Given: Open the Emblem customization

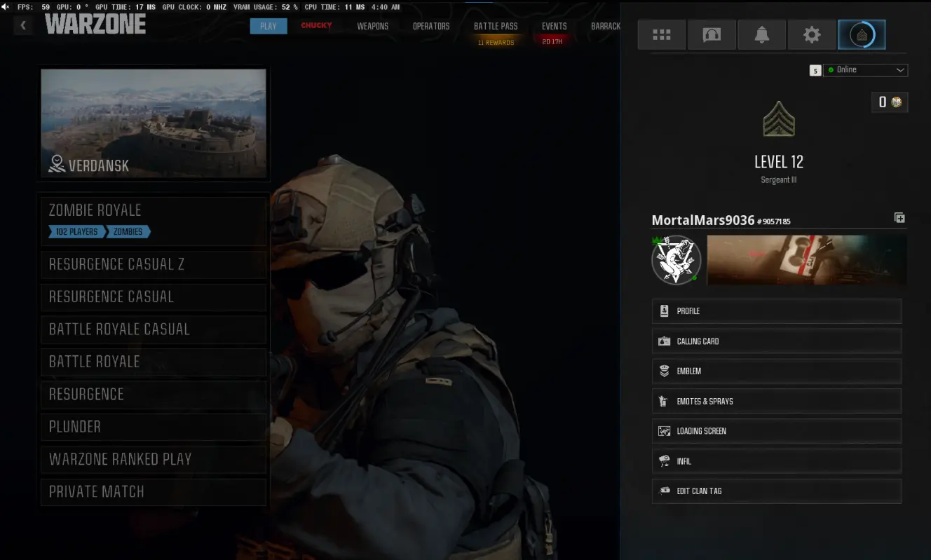Looking at the screenshot, I should click(777, 371).
